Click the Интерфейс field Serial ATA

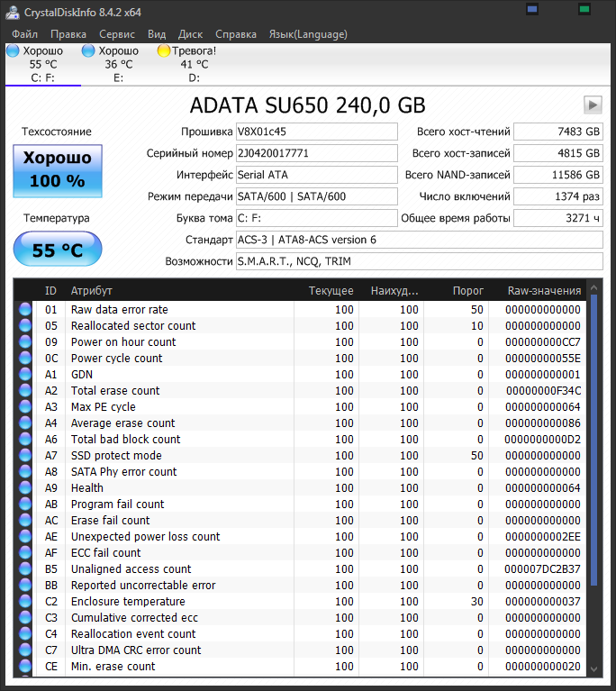click(x=317, y=175)
